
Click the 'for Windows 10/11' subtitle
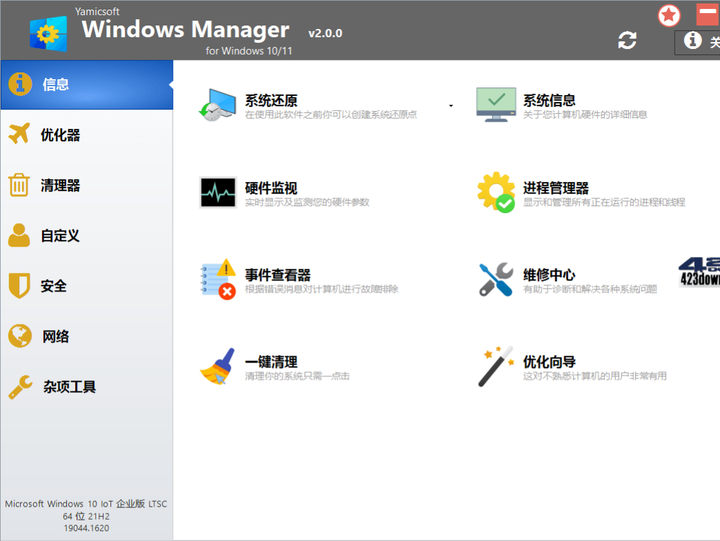point(249,51)
